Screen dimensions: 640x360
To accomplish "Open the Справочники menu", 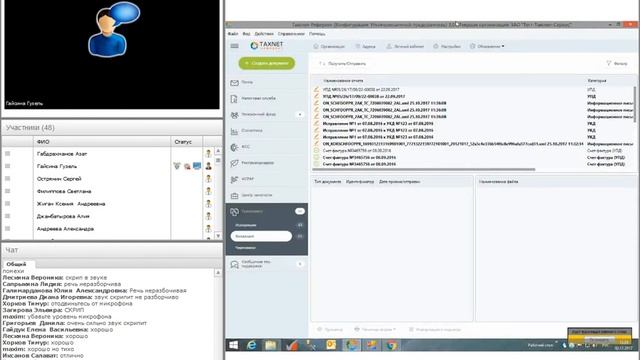I will click(x=291, y=34).
